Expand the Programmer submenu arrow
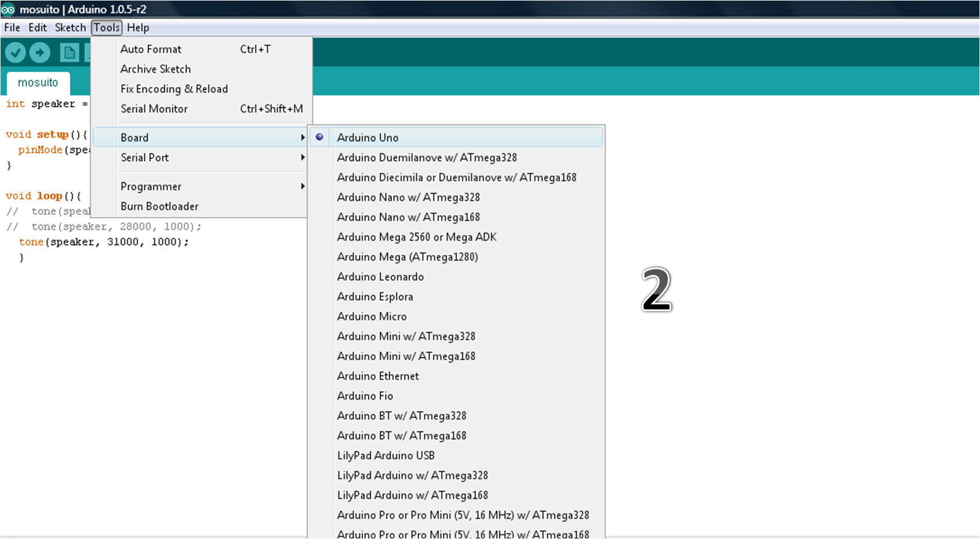Image resolution: width=980 pixels, height=539 pixels. click(302, 186)
